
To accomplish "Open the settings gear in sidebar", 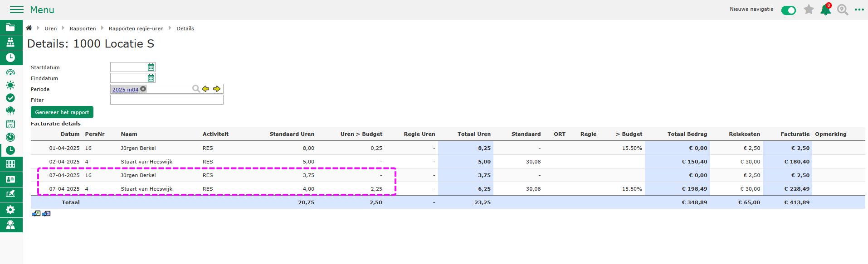I will [10, 210].
